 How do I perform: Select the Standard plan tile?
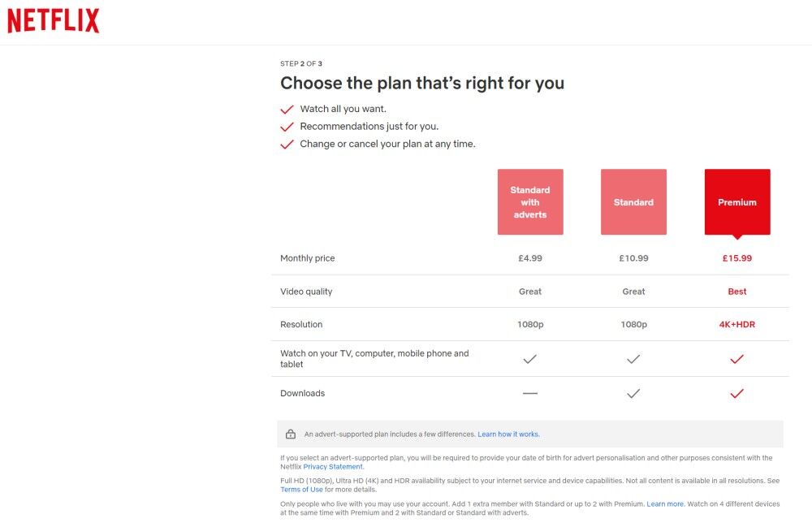[x=633, y=202]
